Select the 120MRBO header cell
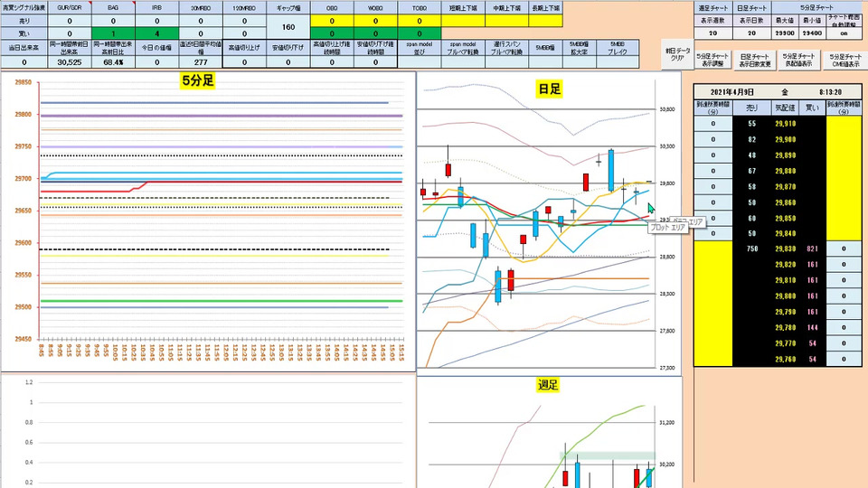The image size is (868, 488). [244, 8]
